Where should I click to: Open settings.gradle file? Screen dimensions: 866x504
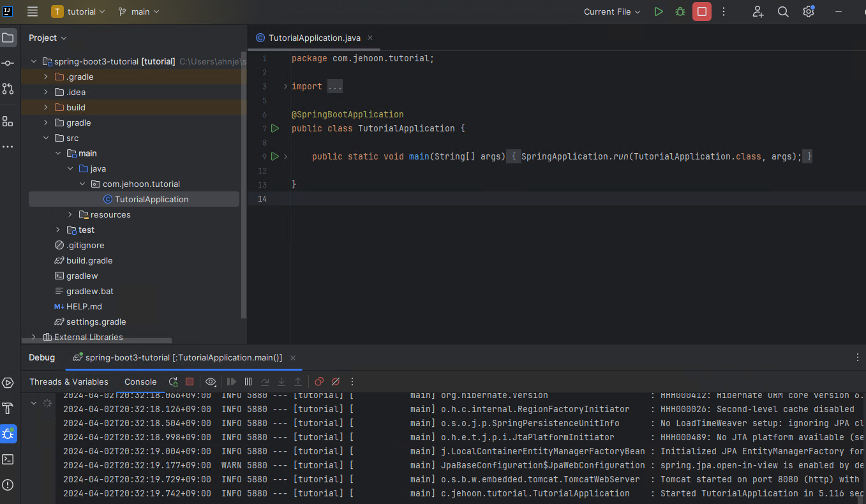click(x=90, y=322)
